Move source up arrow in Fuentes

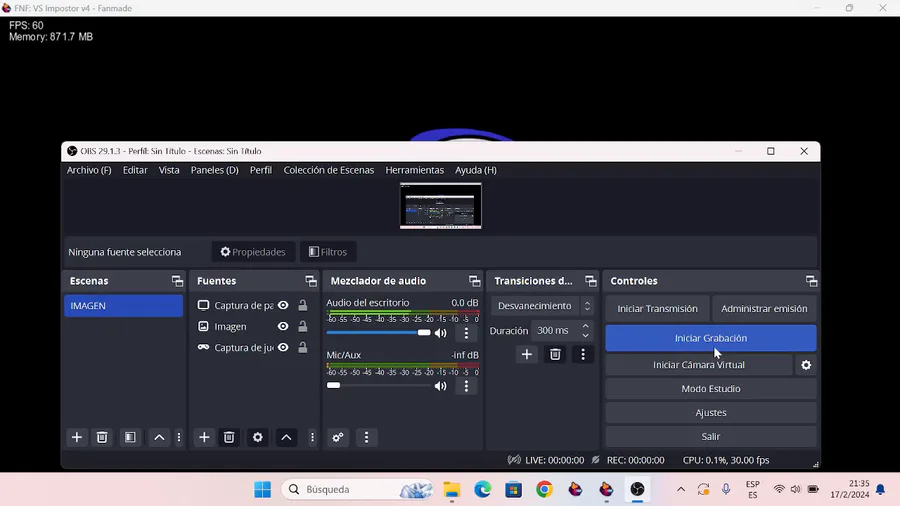[x=286, y=437]
